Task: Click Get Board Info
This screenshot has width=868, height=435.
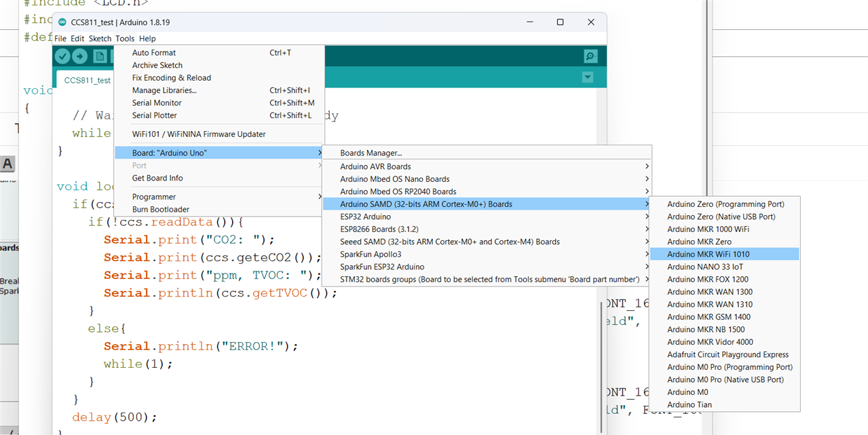Action: click(219, 178)
